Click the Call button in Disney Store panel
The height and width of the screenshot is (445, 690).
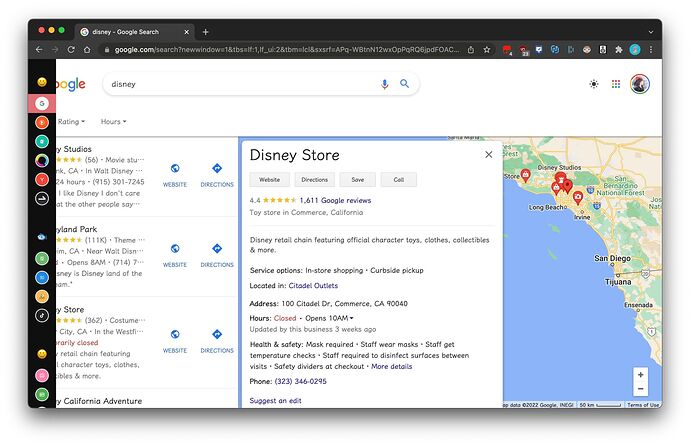pos(398,180)
